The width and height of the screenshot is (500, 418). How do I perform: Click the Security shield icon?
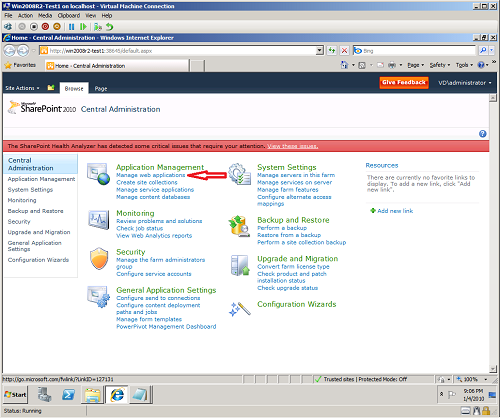click(x=99, y=258)
